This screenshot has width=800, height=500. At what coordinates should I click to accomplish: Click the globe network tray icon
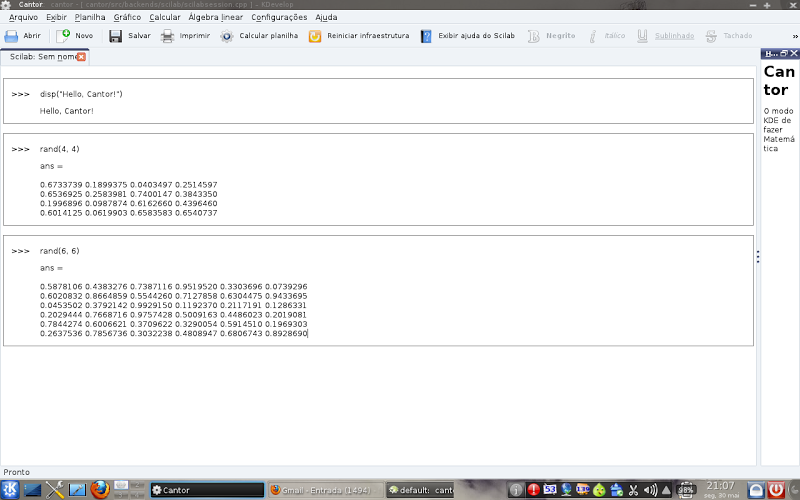pos(566,490)
